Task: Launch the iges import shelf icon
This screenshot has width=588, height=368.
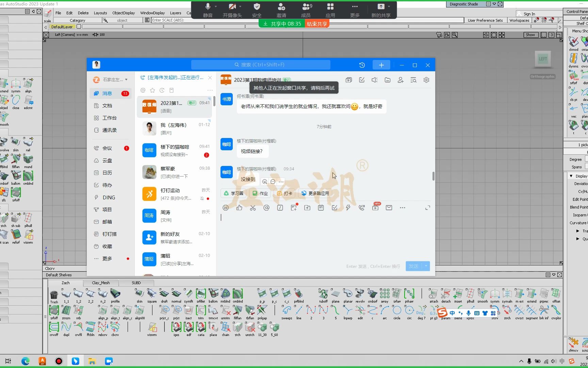Action: pos(176,327)
